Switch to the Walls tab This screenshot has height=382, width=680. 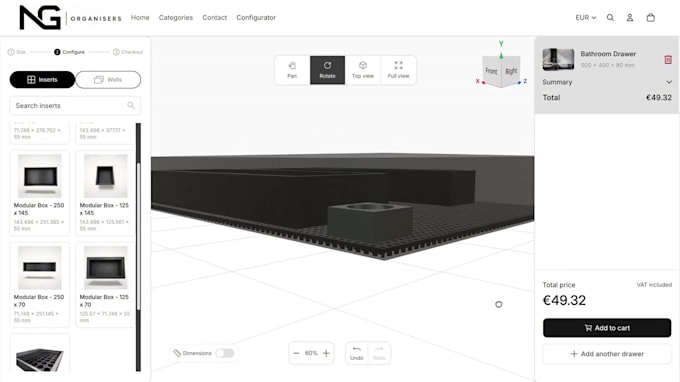tap(108, 80)
